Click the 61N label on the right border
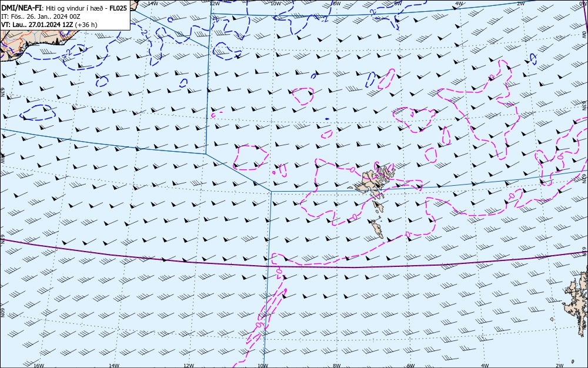588x368 pixels. [585, 251]
